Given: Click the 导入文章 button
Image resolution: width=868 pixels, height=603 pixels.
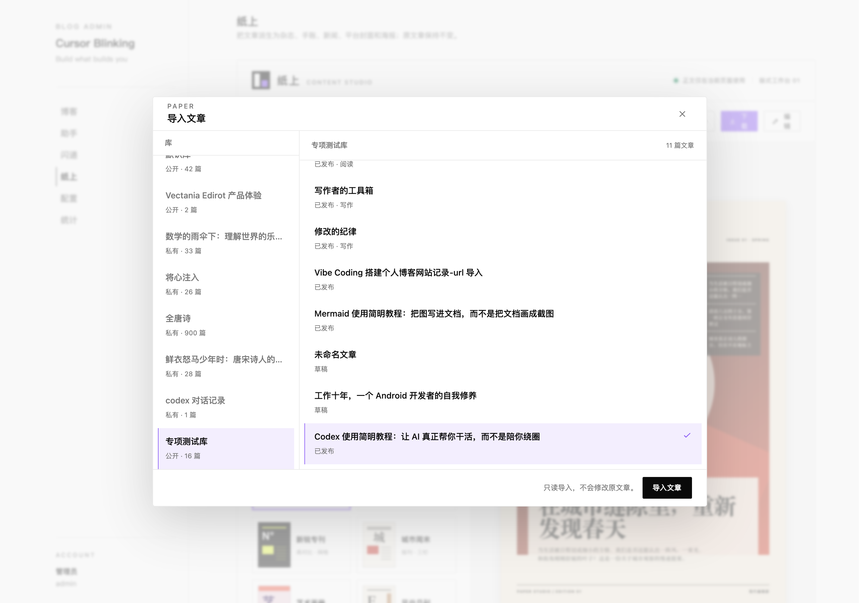Looking at the screenshot, I should coord(667,488).
